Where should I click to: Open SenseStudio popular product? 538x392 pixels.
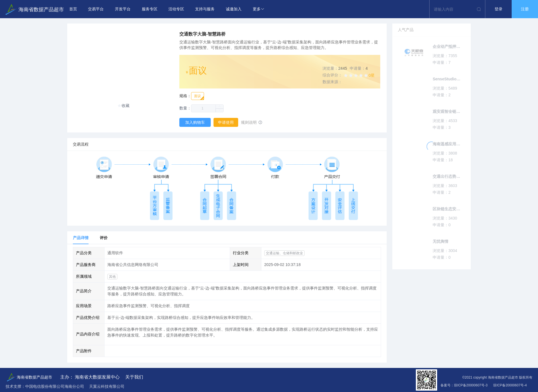pyautogui.click(x=446, y=79)
